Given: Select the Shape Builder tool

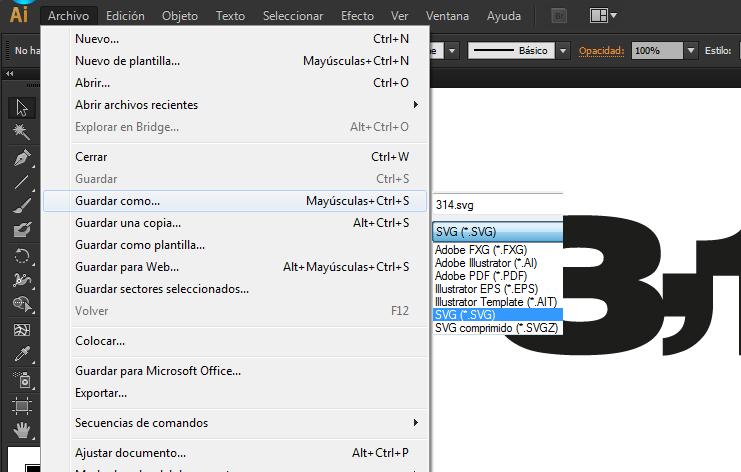Looking at the screenshot, I should (x=21, y=304).
